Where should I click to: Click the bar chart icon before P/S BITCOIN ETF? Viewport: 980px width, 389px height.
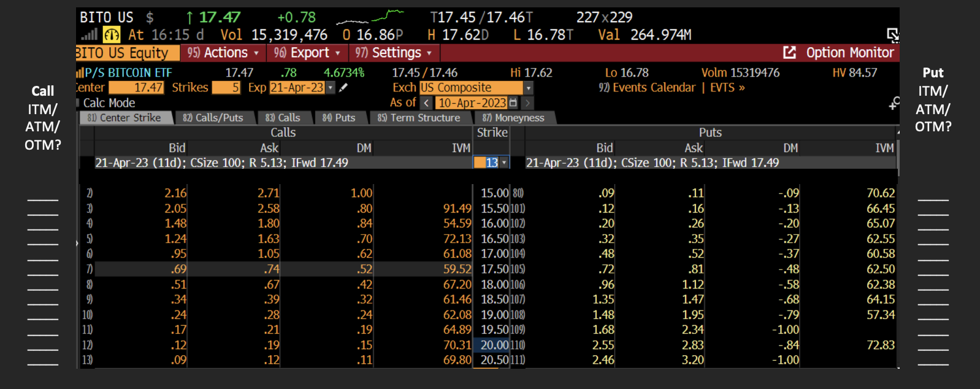pyautogui.click(x=80, y=73)
